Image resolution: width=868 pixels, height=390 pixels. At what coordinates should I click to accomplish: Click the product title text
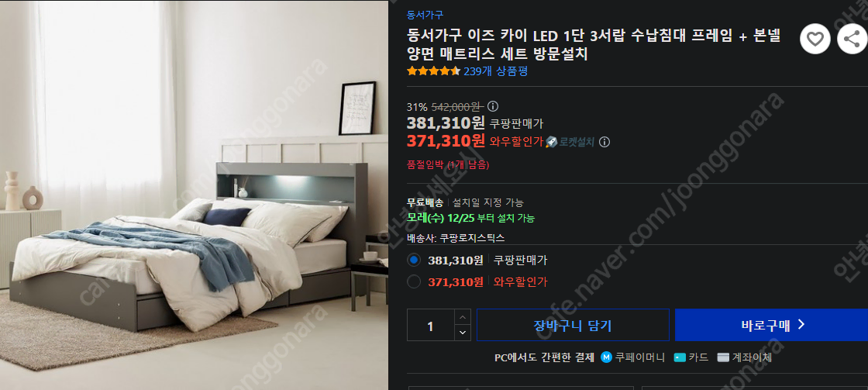coord(594,46)
